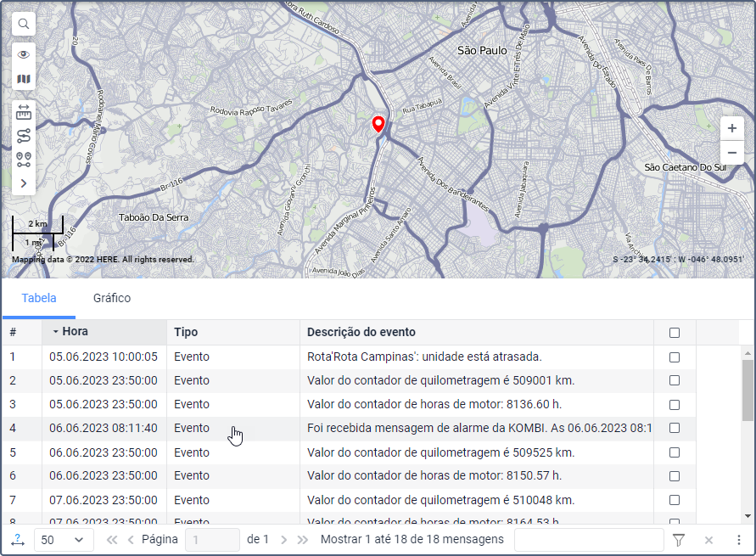Screen dimensions: 756x556
Task: Click the message filter text field
Action: 589,540
